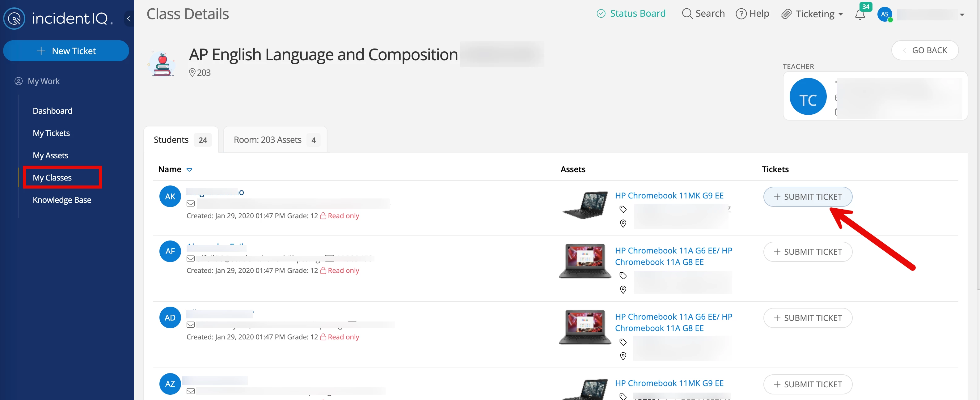Image resolution: width=980 pixels, height=400 pixels.
Task: Click the notification bell icon
Action: tap(860, 15)
